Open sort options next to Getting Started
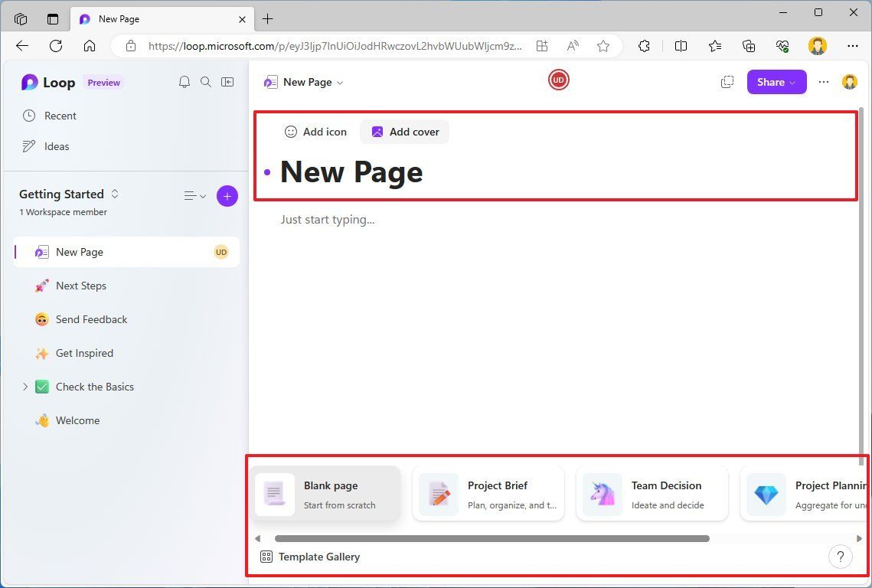 (194, 196)
